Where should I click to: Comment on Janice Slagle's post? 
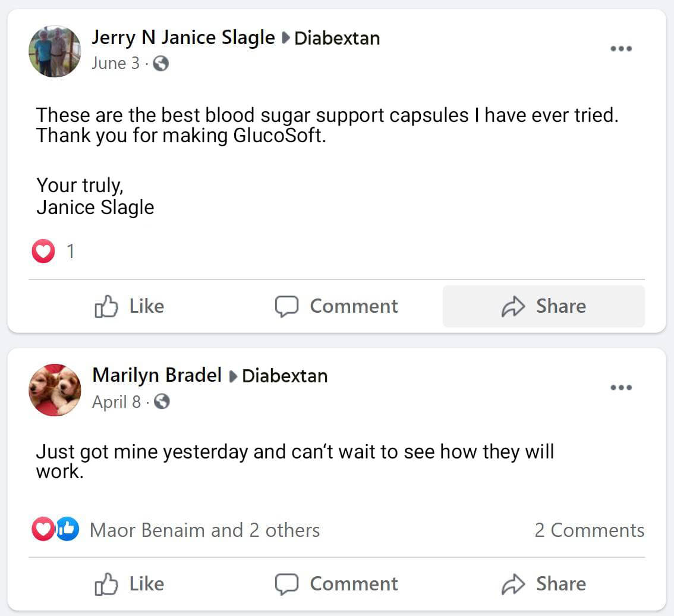(x=336, y=306)
